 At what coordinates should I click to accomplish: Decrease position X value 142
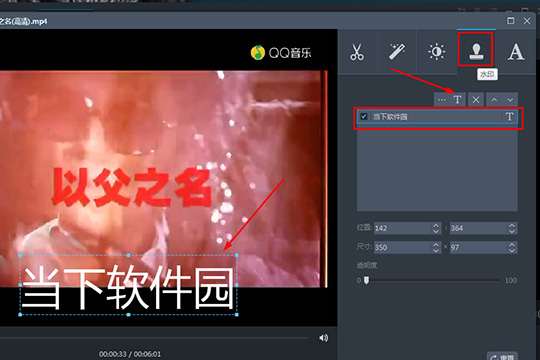pyautogui.click(x=436, y=231)
